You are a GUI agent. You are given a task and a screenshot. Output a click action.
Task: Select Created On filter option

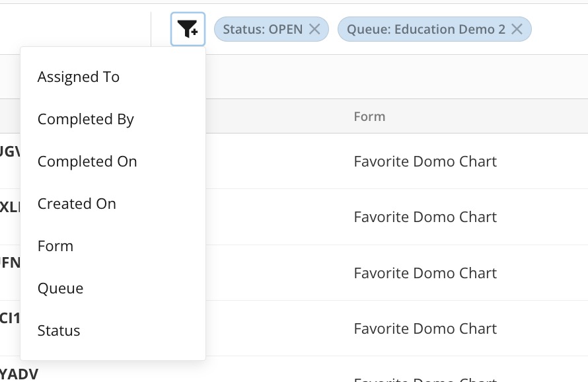coord(77,204)
